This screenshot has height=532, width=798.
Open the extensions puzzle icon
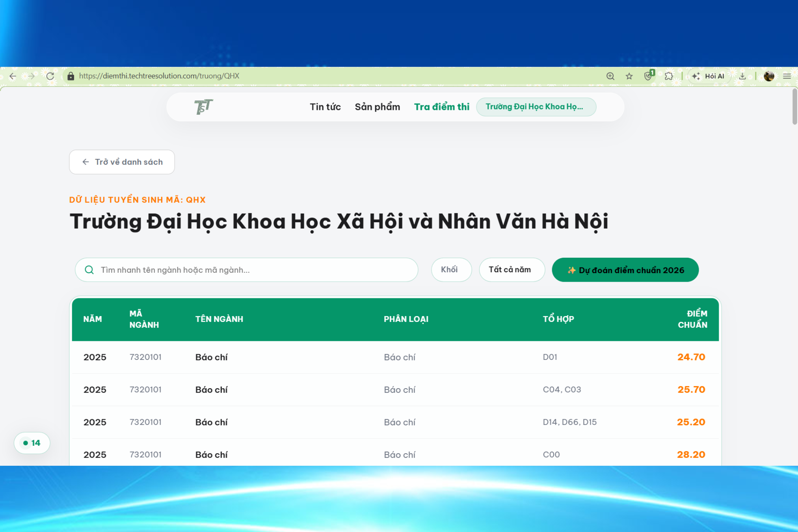(669, 76)
